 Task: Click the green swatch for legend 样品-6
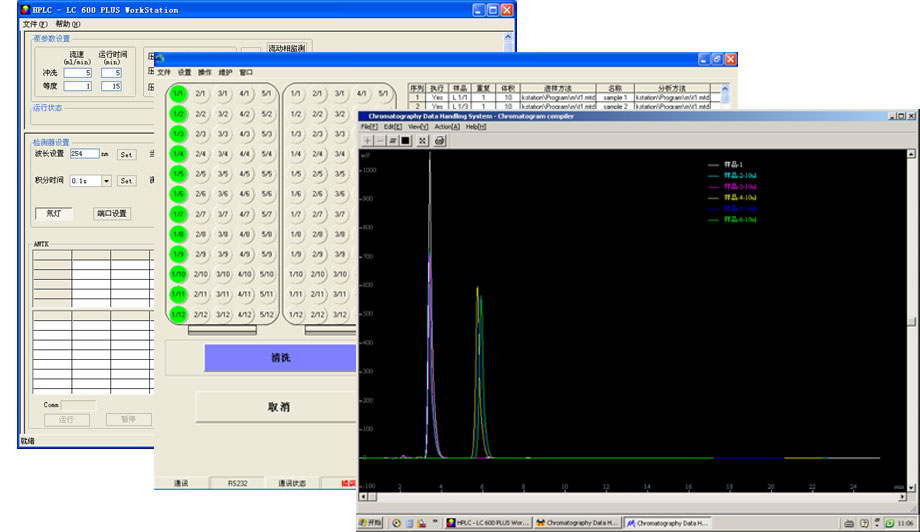[x=713, y=220]
